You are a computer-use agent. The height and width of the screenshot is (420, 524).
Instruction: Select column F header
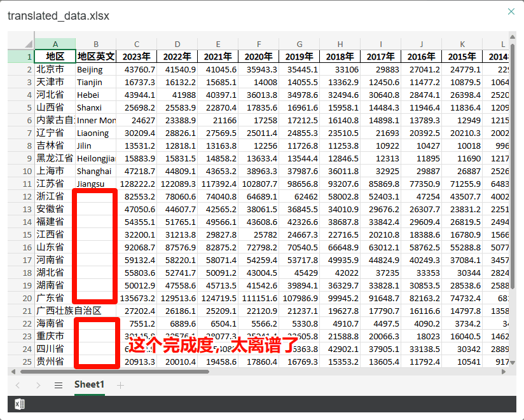[x=259, y=44]
